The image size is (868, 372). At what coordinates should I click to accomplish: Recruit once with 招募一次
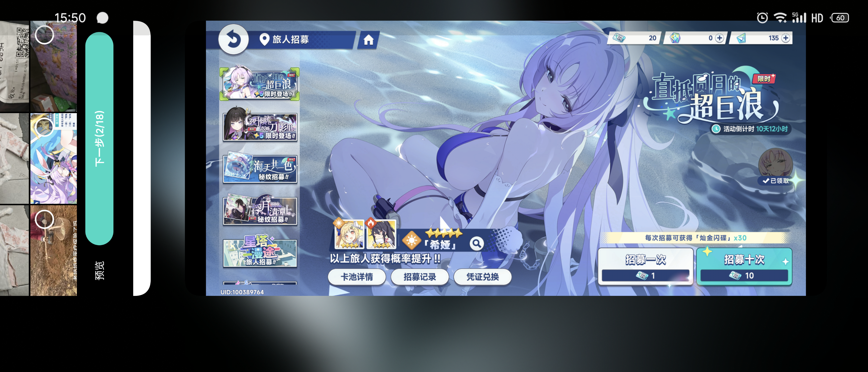[x=645, y=266]
